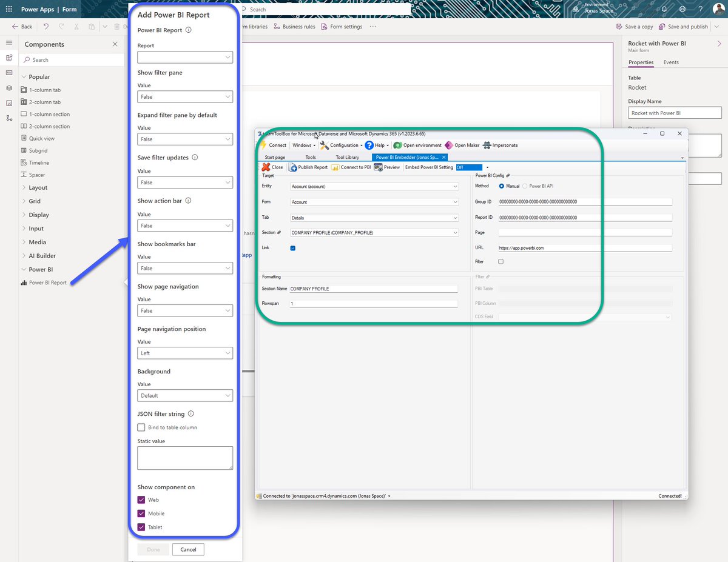Screen dimensions: 728x562
Task: Click the user avatar in header
Action: 718,9
